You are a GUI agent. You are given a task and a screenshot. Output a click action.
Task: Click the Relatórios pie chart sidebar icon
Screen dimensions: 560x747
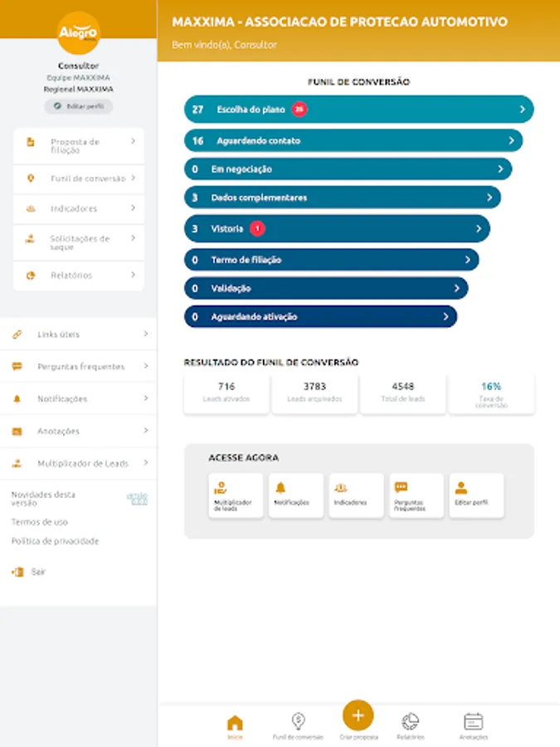[31, 275]
